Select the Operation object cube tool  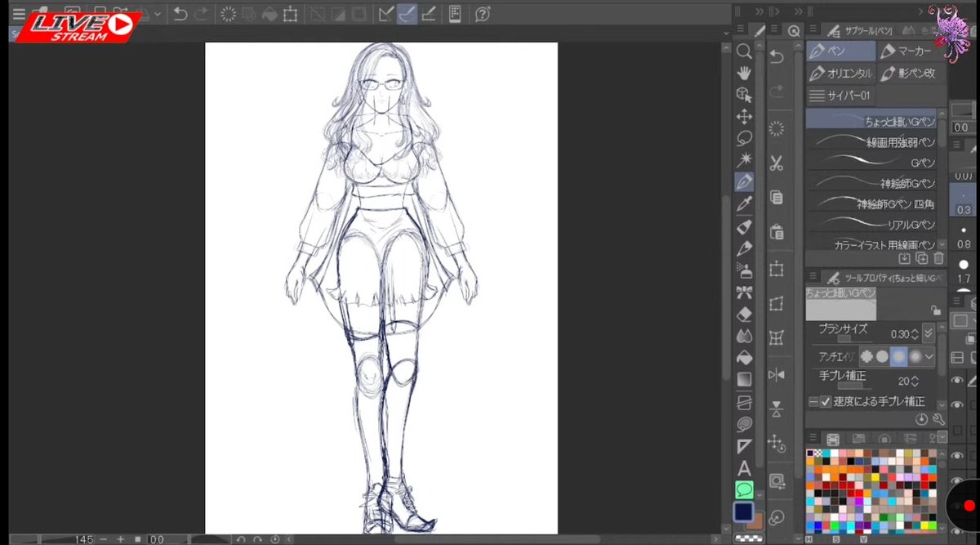coord(744,95)
